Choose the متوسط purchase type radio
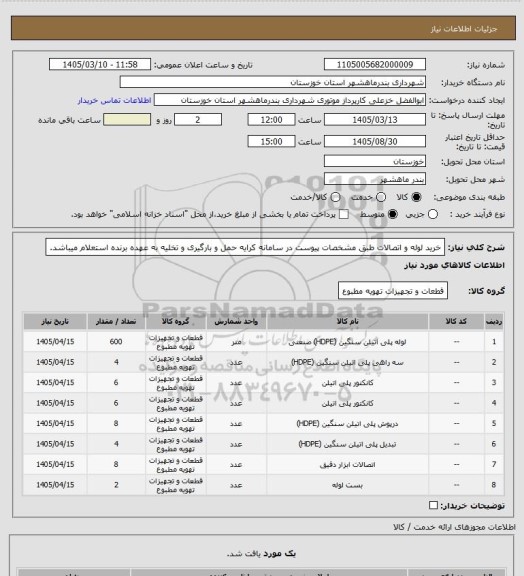Screen dimensions: 524x576 click(x=392, y=214)
